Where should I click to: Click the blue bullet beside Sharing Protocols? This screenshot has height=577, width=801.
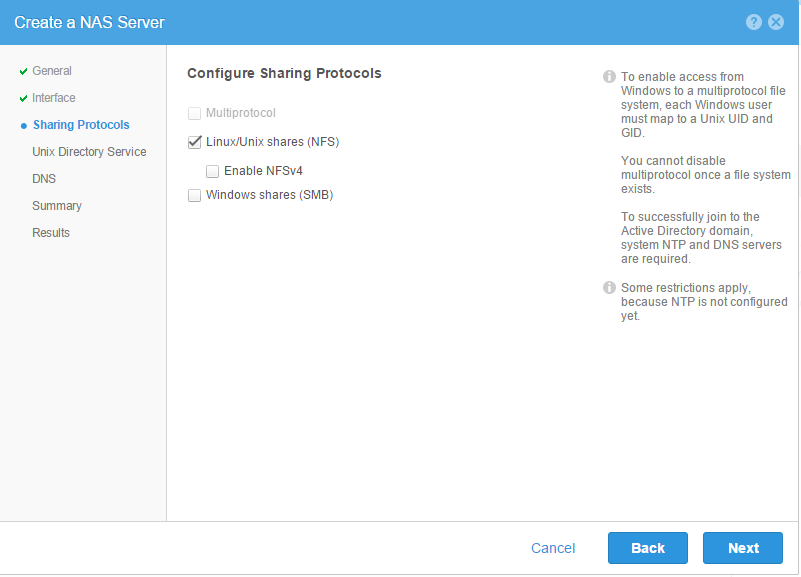pos(23,126)
